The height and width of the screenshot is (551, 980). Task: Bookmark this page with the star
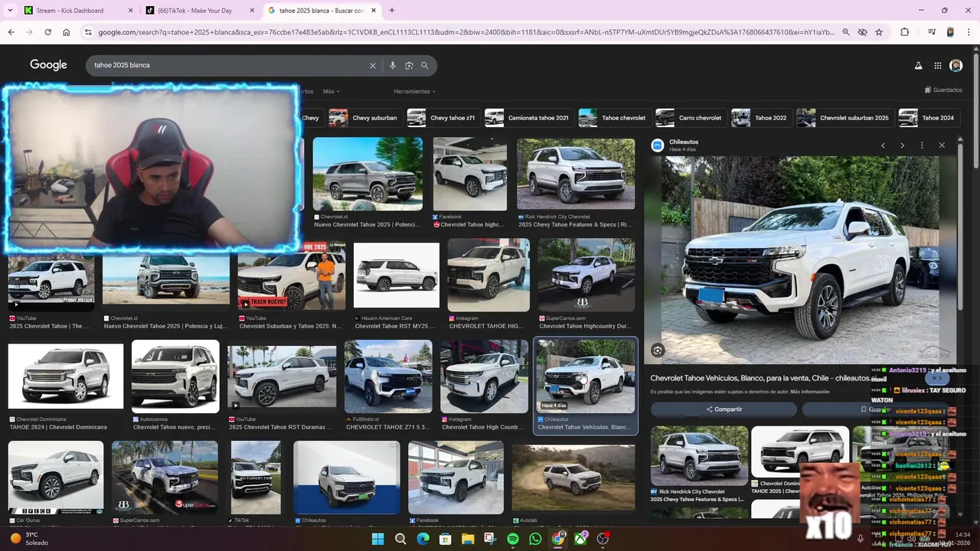[x=879, y=32]
